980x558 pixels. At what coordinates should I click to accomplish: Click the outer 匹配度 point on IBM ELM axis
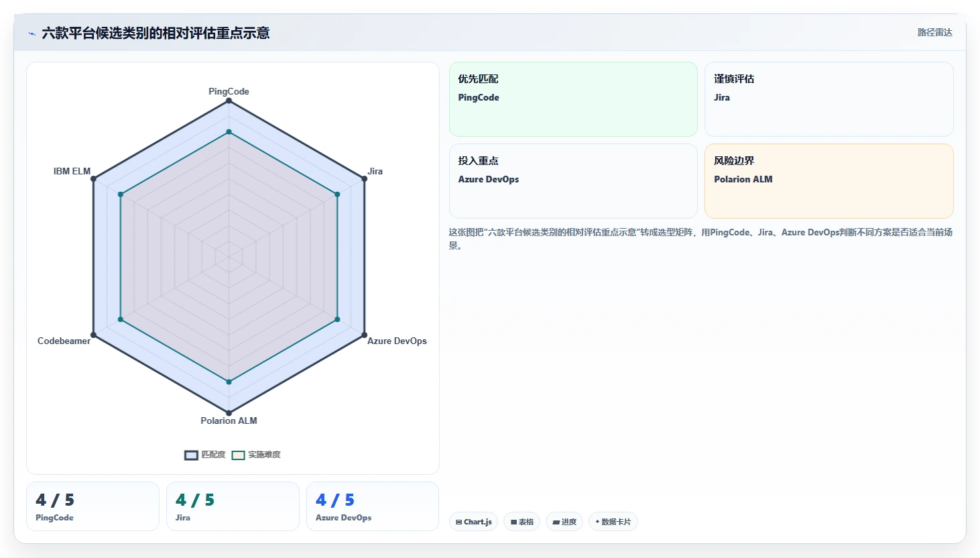pyautogui.click(x=93, y=178)
